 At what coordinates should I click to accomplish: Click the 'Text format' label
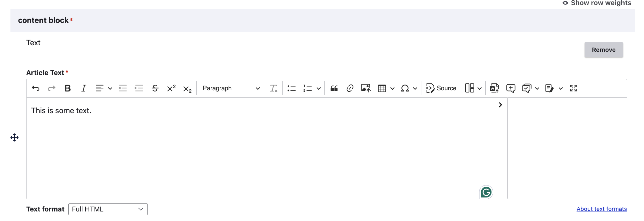pos(45,209)
